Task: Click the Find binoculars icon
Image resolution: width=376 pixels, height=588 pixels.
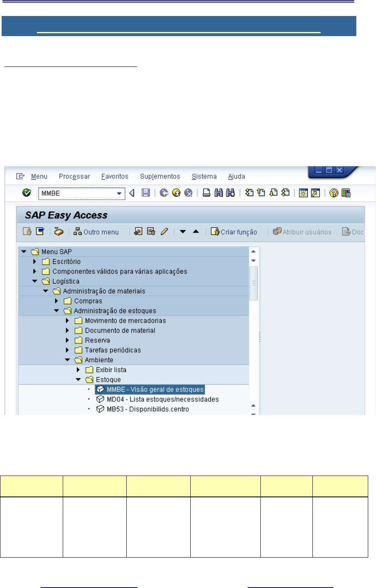Action: click(x=219, y=193)
